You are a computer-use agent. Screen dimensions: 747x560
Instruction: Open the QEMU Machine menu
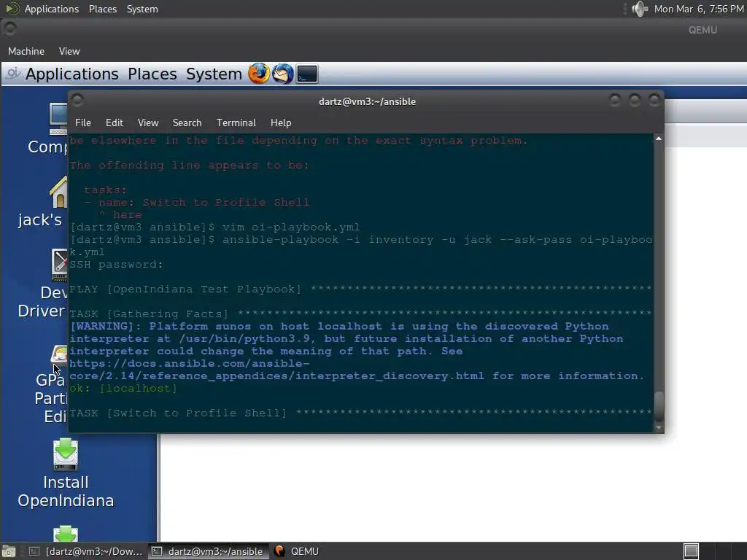coord(26,51)
